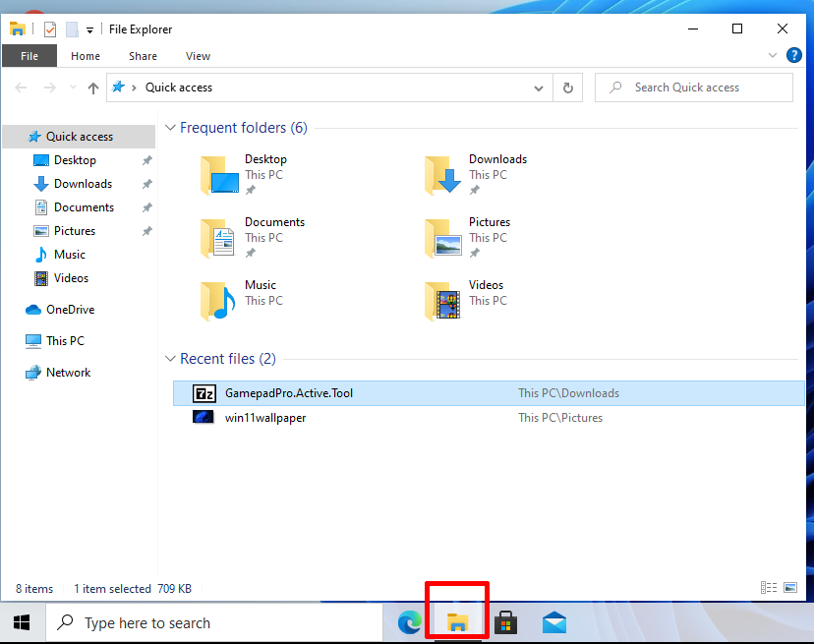Click the Refresh button in address bar
Viewport: 814px width, 644px height.
tap(568, 88)
